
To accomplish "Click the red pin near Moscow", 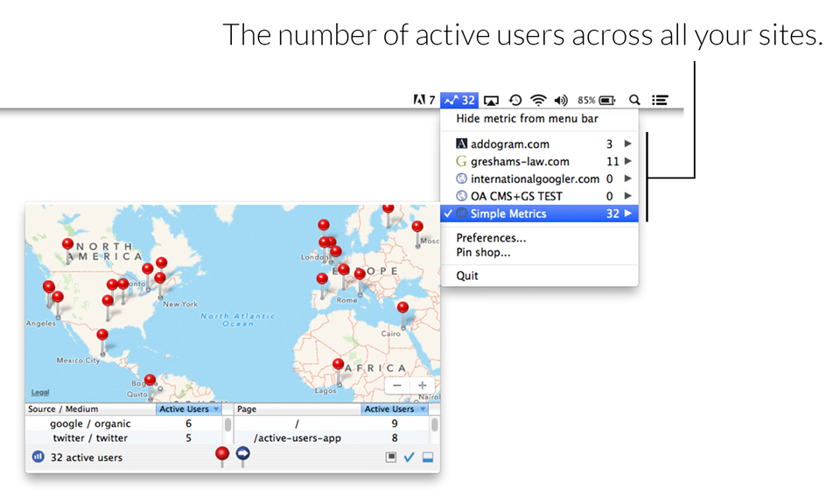I will pyautogui.click(x=417, y=227).
